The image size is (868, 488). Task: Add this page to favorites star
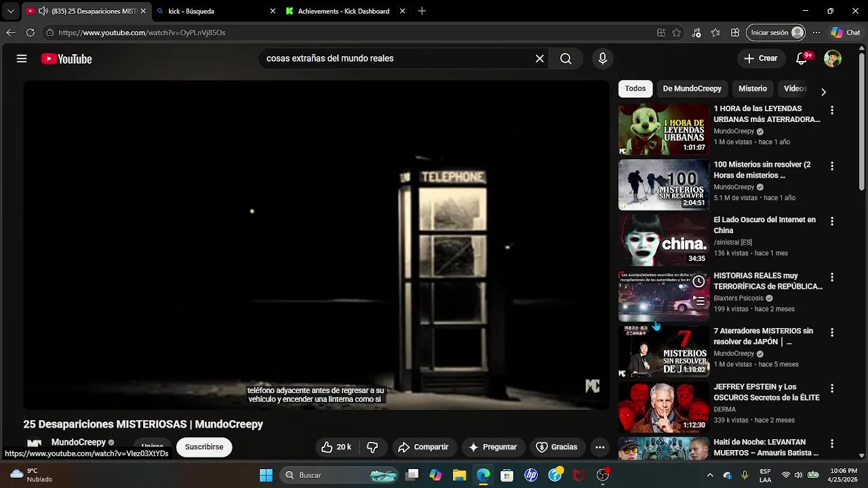pos(676,33)
